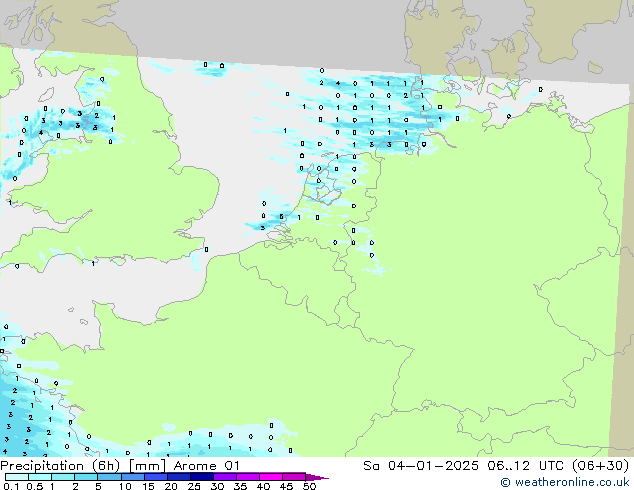Click the '35' legend scale label
The width and height of the screenshot is (634, 490).
click(x=240, y=486)
